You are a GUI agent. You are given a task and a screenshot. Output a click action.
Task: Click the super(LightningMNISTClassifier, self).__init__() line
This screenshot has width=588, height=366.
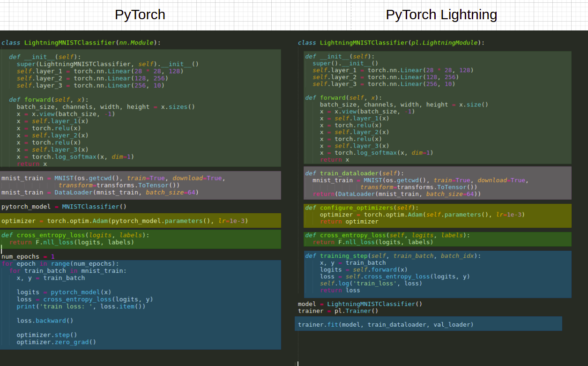[108, 64]
